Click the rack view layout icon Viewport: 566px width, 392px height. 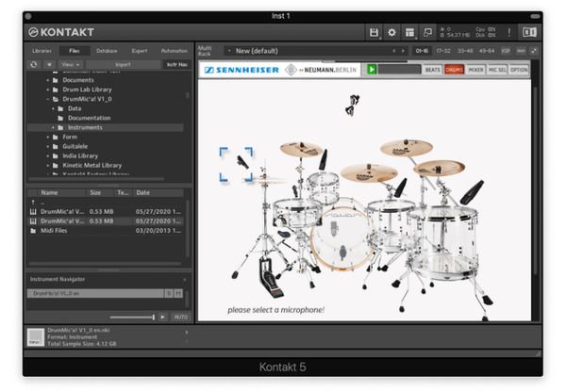click(410, 32)
